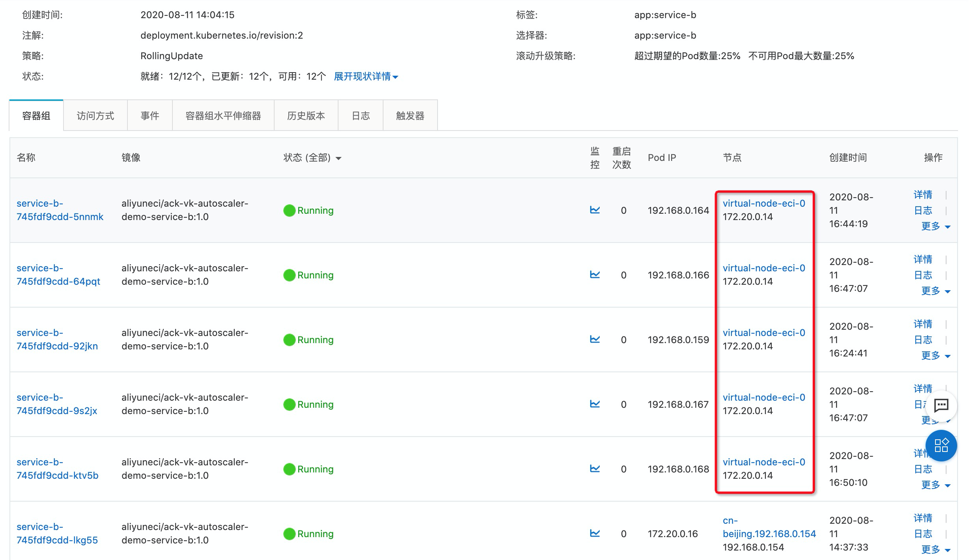The image size is (969, 560).
Task: Open virtual-node-eci-0 link in 9s2jx row
Action: pos(764,398)
